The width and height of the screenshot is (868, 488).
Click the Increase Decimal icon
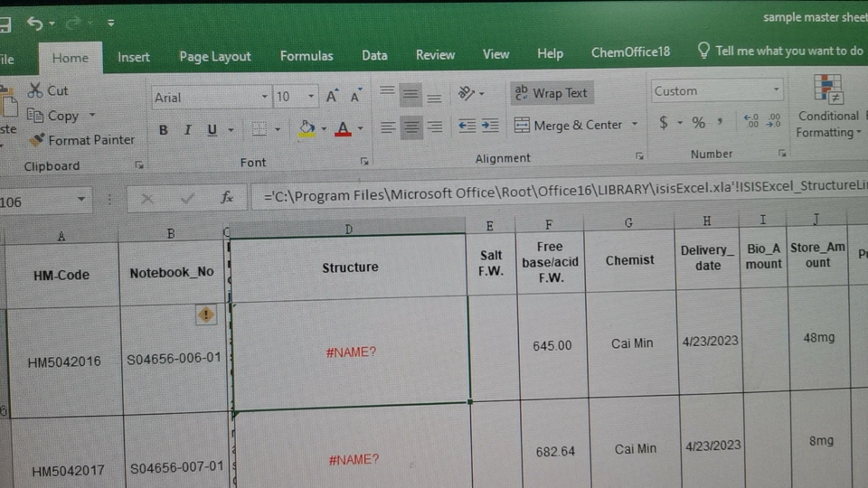pyautogui.click(x=750, y=121)
